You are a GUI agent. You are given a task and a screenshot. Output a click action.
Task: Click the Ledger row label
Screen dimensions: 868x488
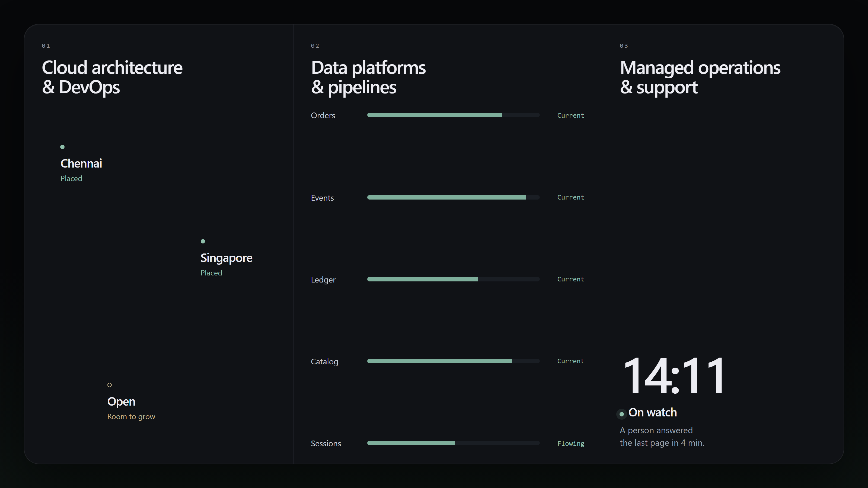click(x=323, y=280)
